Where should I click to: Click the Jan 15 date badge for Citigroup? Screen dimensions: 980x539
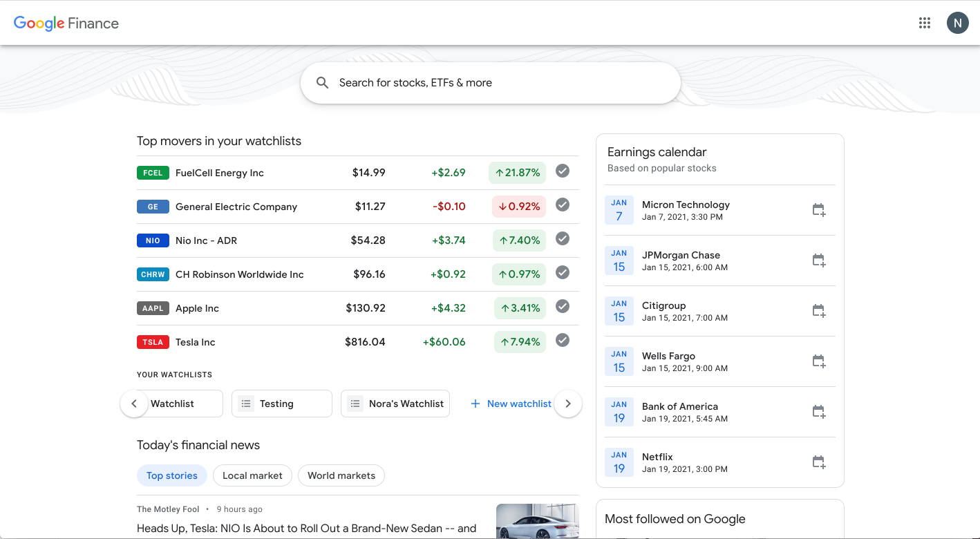tap(619, 311)
